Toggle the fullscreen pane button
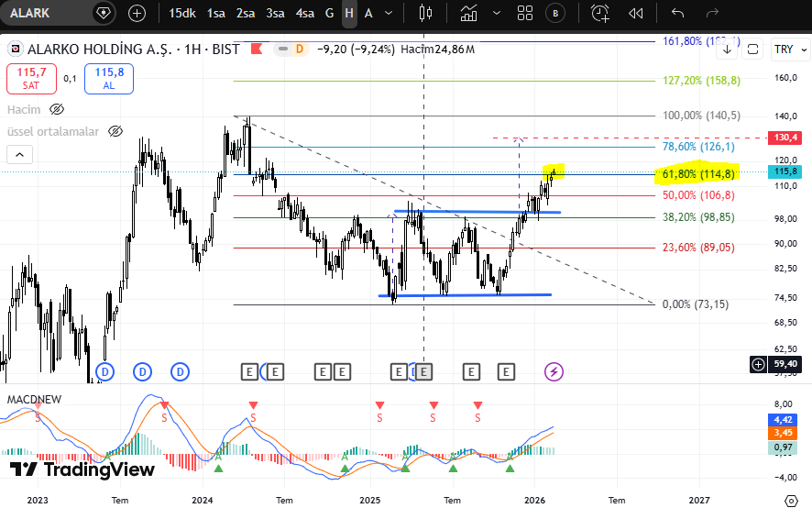 pyautogui.click(x=753, y=50)
